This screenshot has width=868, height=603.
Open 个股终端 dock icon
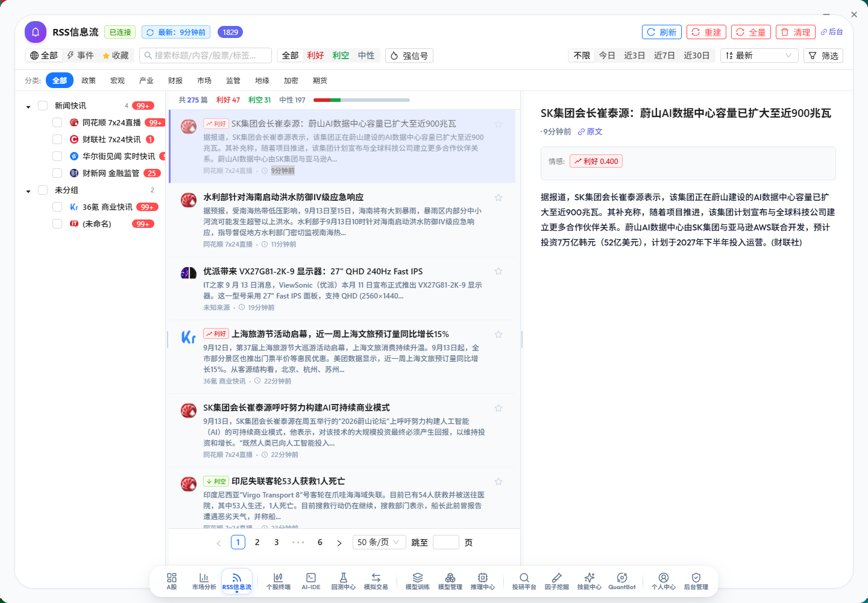(x=278, y=581)
